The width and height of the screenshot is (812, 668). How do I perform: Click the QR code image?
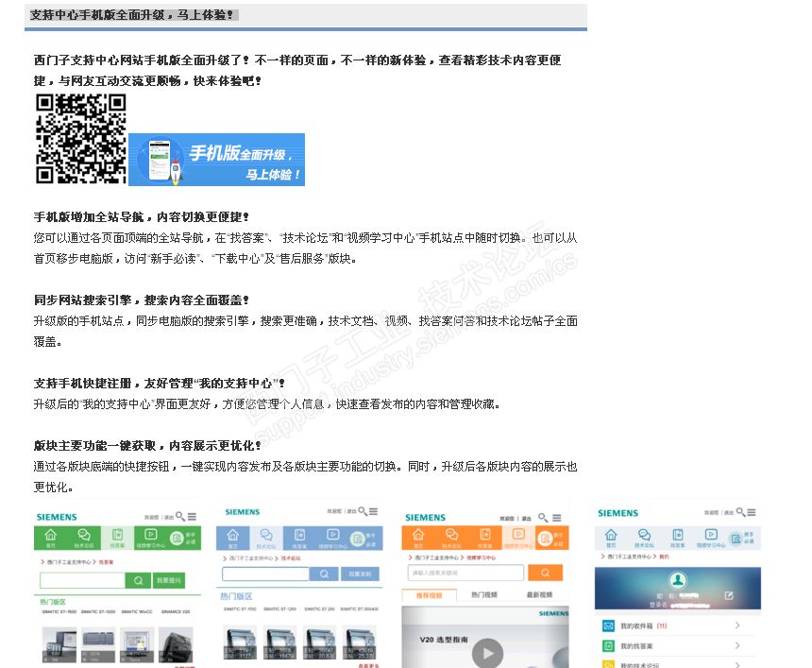81,139
